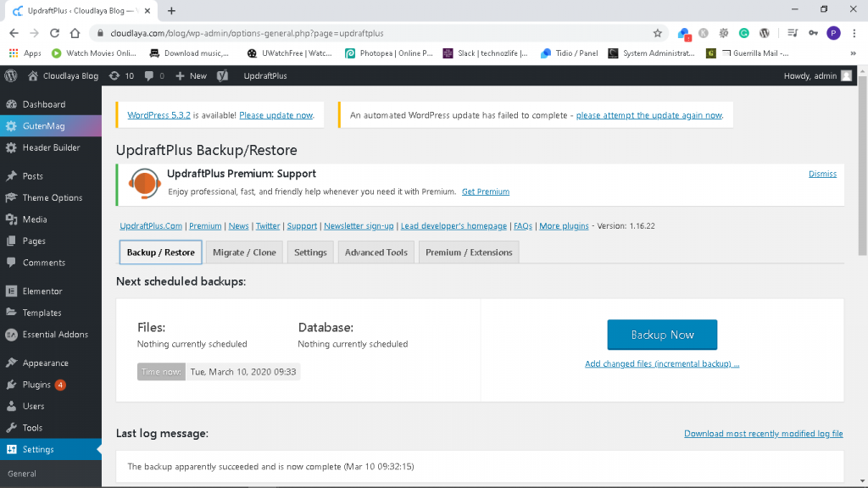Go back with browser back arrow
This screenshot has height=488, width=868.
click(14, 33)
